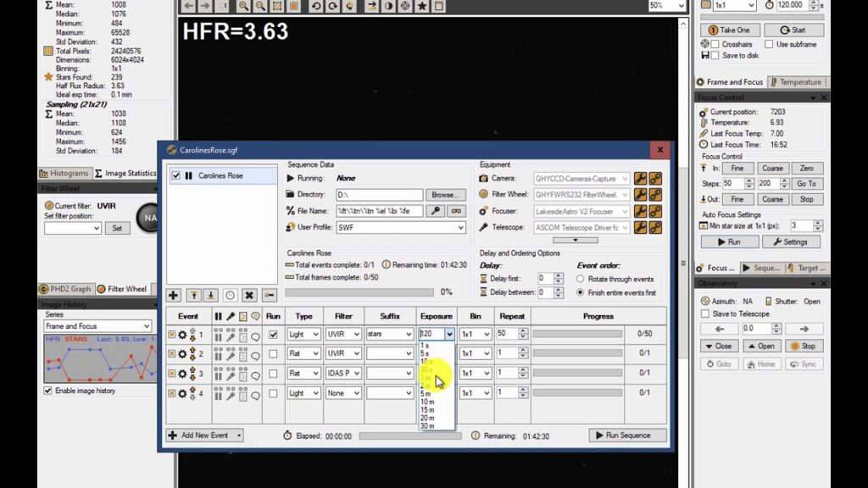The image size is (868, 488).
Task: Connect the Telescope via the link icon
Action: (655, 227)
